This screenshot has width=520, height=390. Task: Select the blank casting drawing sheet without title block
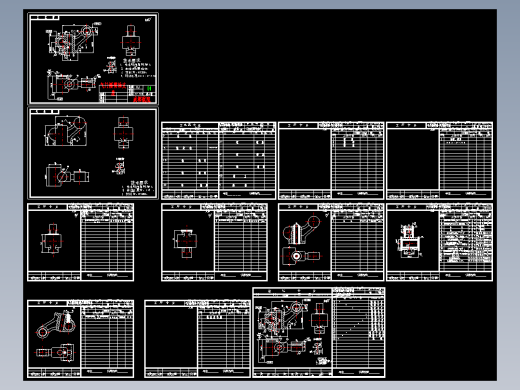(x=93, y=153)
